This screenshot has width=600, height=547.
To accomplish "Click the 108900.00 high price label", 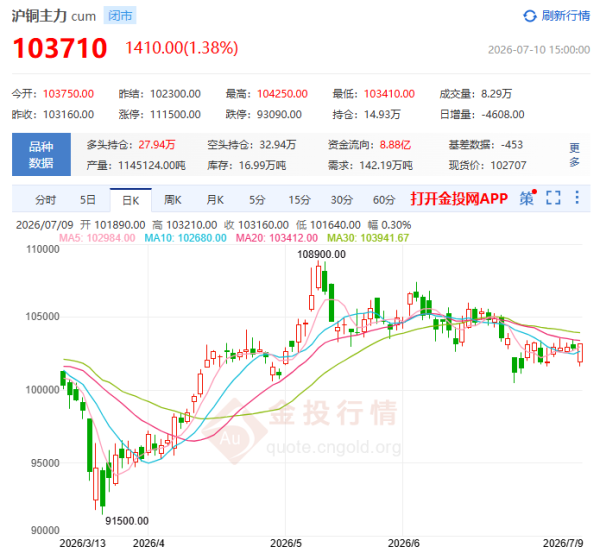I will coord(321,254).
